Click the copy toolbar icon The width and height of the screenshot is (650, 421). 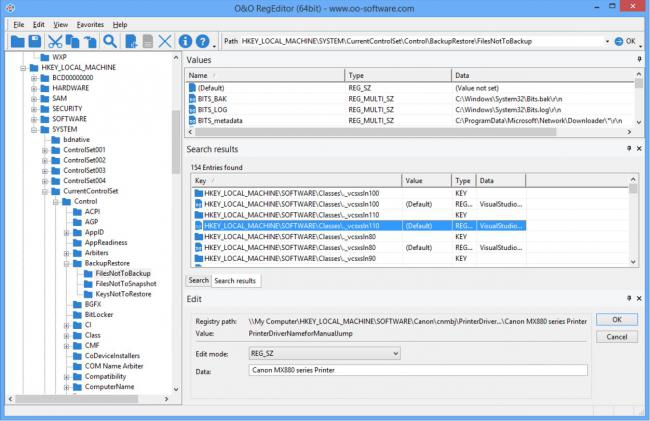coord(73,41)
